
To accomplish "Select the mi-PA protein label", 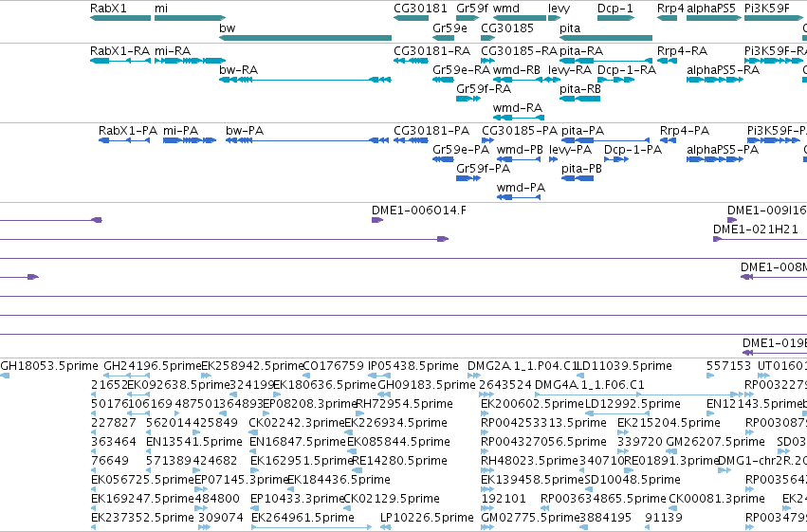I will point(180,131).
